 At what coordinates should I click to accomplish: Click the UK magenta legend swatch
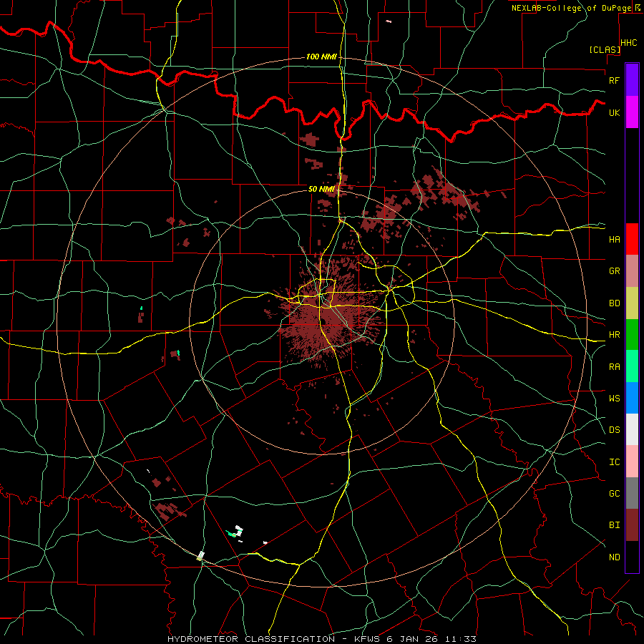coord(632,112)
